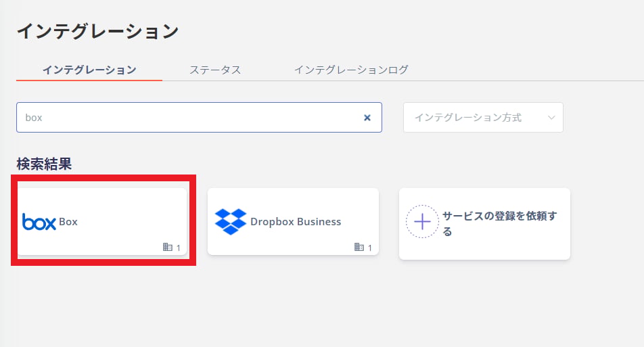Click the 検索結果 heading text
644x347 pixels.
[x=45, y=164]
